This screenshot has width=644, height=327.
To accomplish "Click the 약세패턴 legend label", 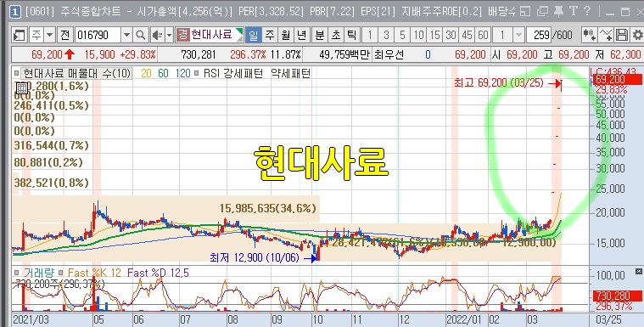I will coord(290,74).
